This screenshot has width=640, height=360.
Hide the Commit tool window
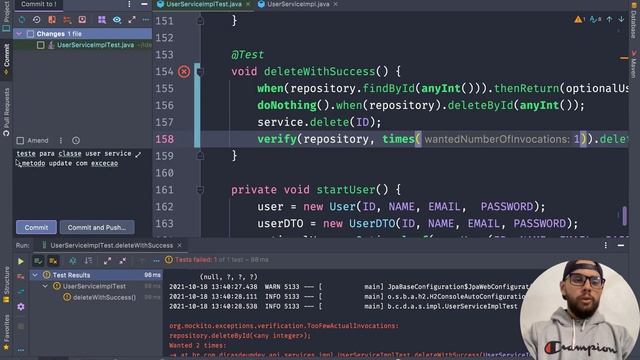(144, 4)
